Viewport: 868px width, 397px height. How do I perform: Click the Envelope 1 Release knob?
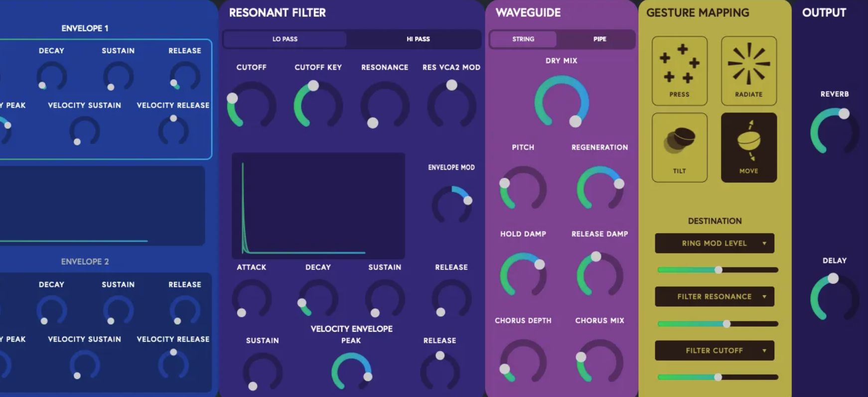pyautogui.click(x=185, y=76)
